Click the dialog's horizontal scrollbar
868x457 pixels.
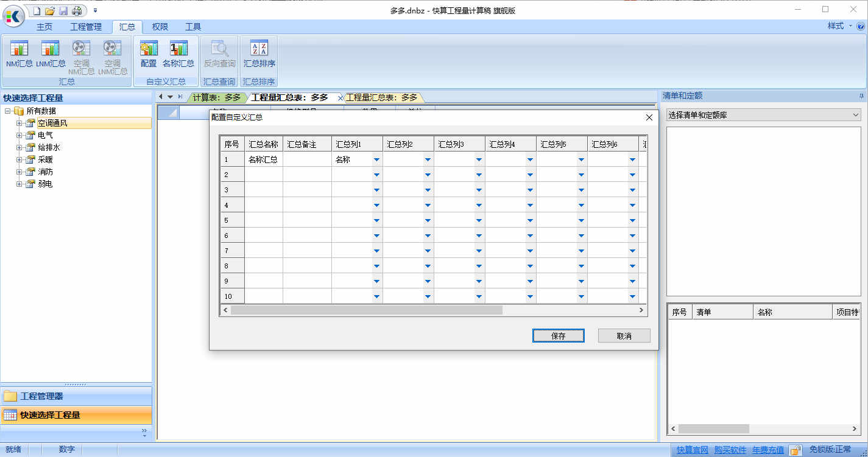click(432, 310)
